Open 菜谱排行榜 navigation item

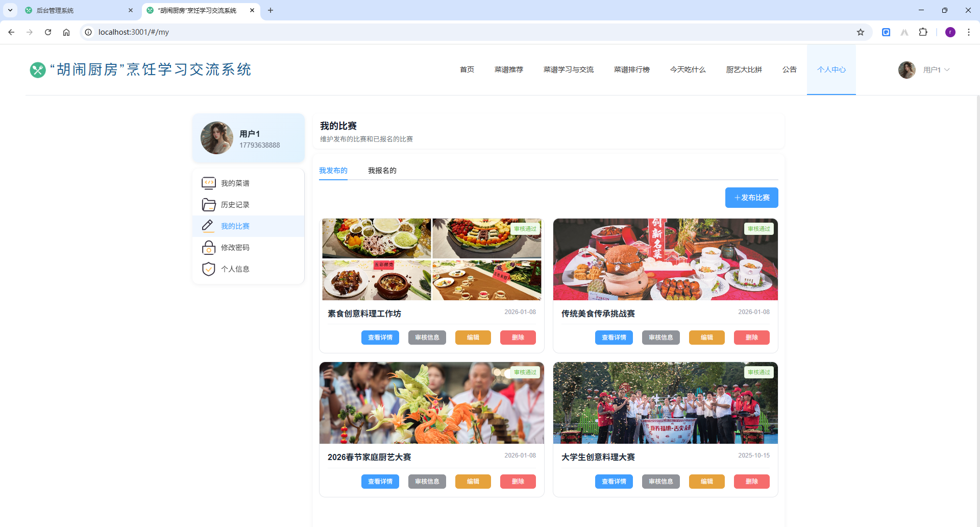(x=632, y=70)
